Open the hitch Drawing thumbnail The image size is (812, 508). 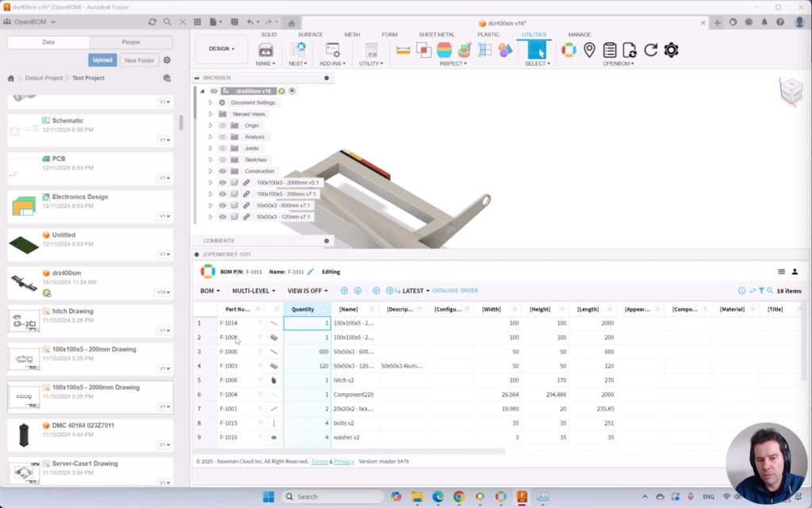25,321
